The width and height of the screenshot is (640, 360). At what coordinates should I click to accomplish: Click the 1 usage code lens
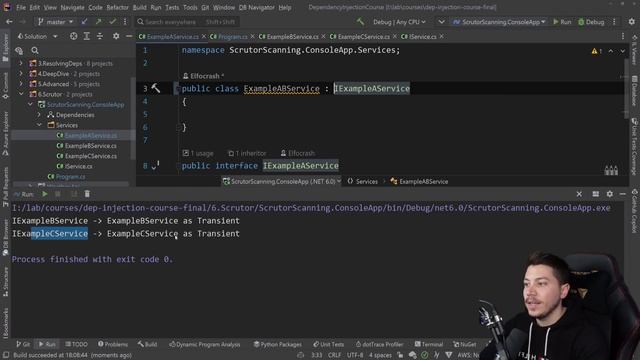tap(198, 153)
